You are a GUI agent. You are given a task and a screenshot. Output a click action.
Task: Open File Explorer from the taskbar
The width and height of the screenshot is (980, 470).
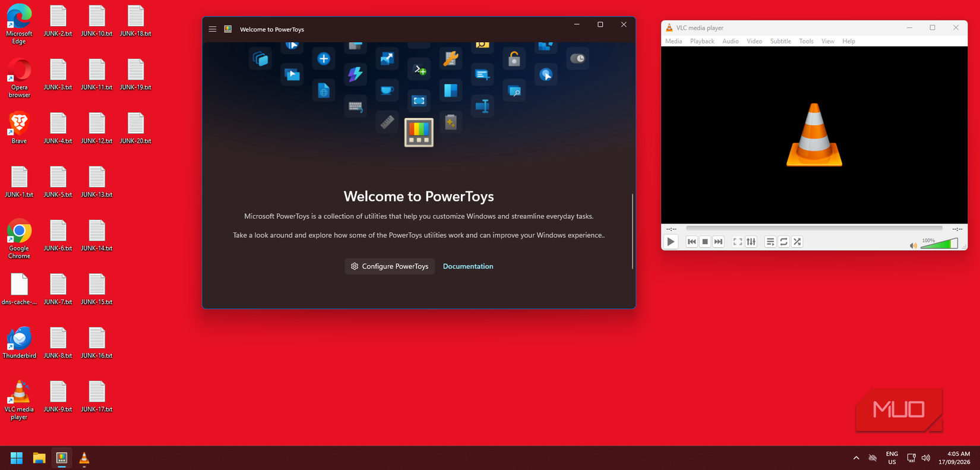39,458
